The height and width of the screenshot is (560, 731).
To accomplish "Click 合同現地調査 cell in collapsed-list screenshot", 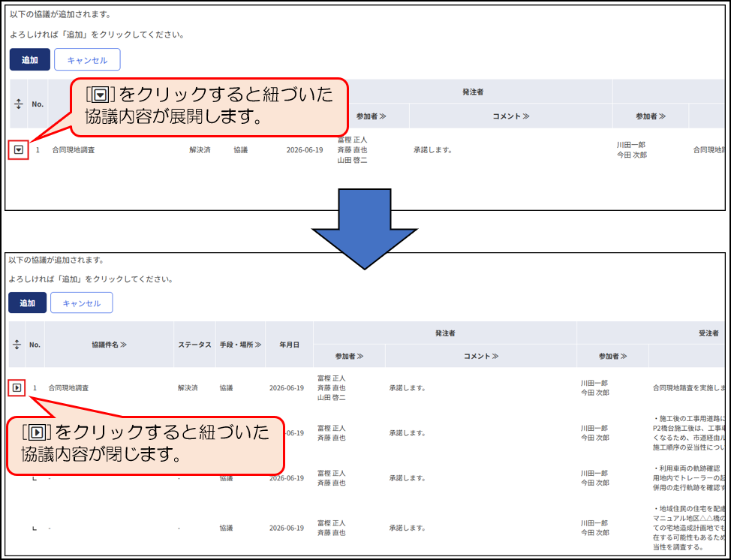I will (x=74, y=150).
